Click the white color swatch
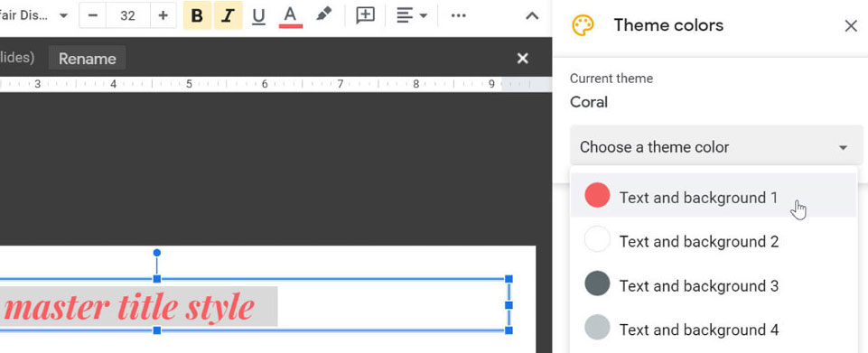Viewport: 868px width, 353px height. [597, 239]
